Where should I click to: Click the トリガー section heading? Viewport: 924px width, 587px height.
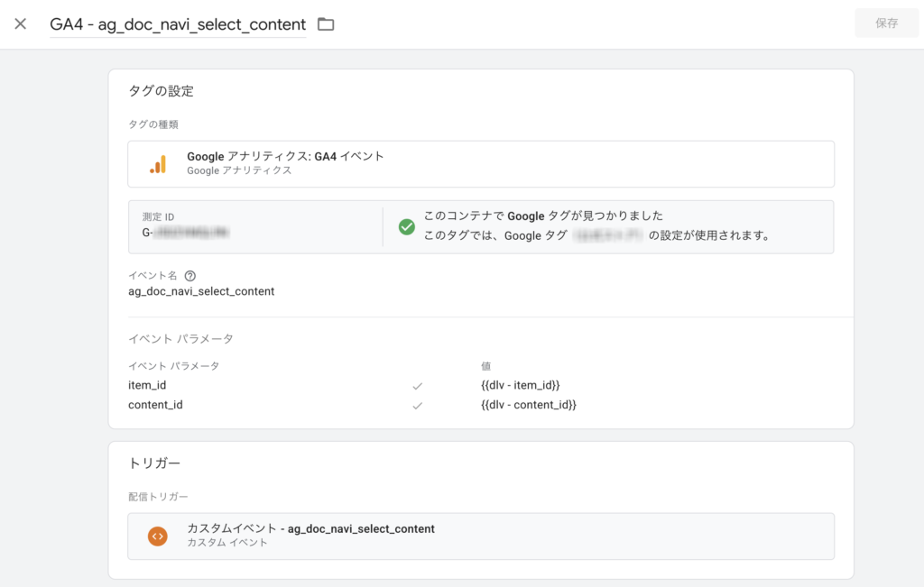154,463
